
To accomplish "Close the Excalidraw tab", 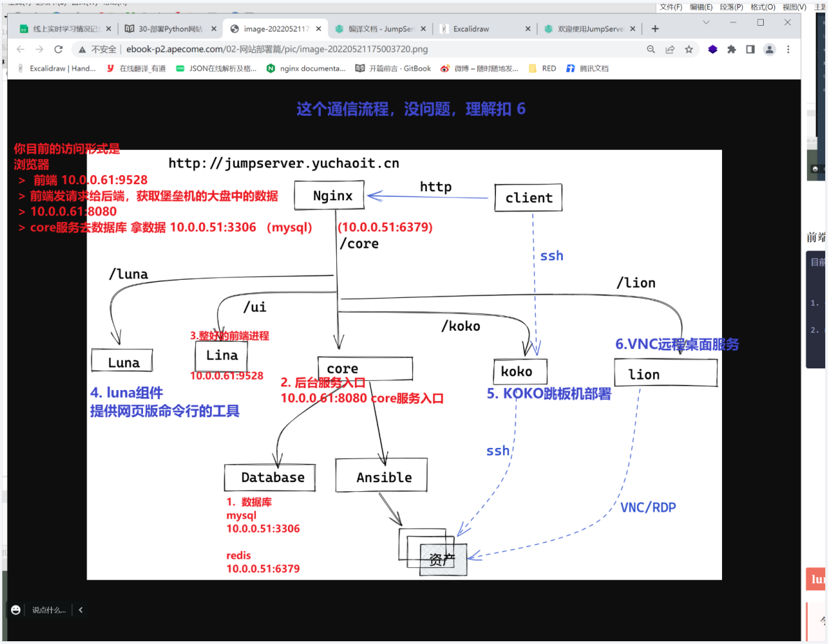I will tap(527, 29).
